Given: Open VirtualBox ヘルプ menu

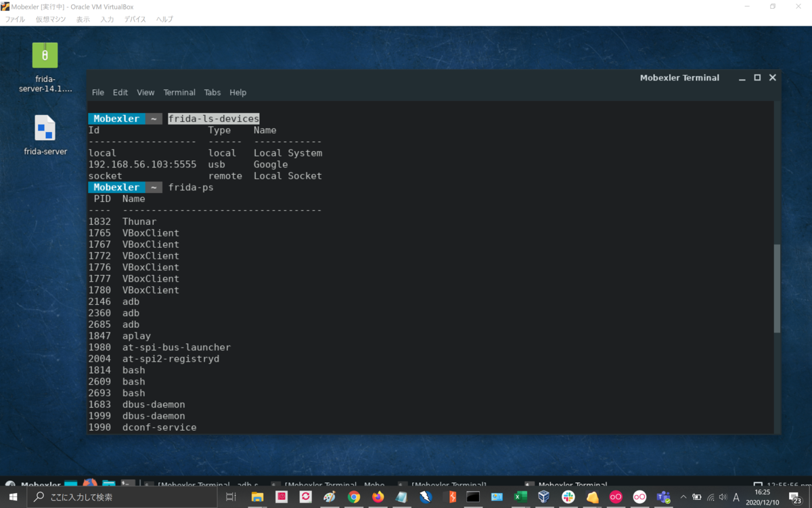Looking at the screenshot, I should click(x=164, y=19).
